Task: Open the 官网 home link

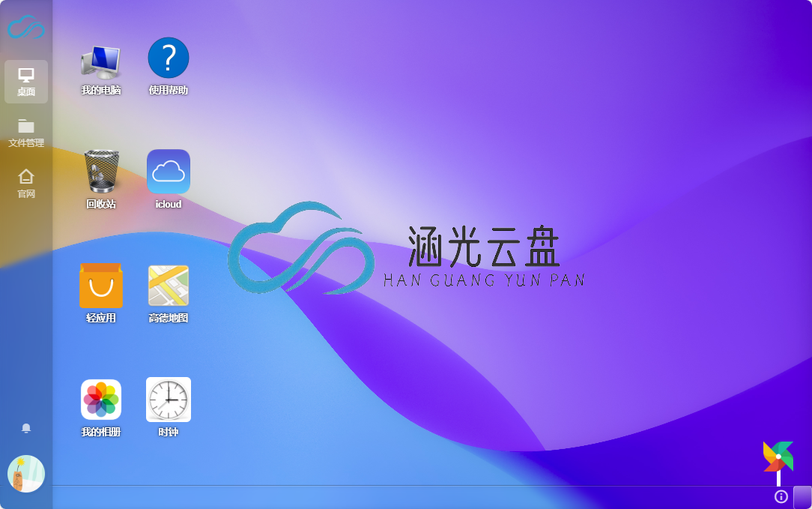Action: (26, 183)
